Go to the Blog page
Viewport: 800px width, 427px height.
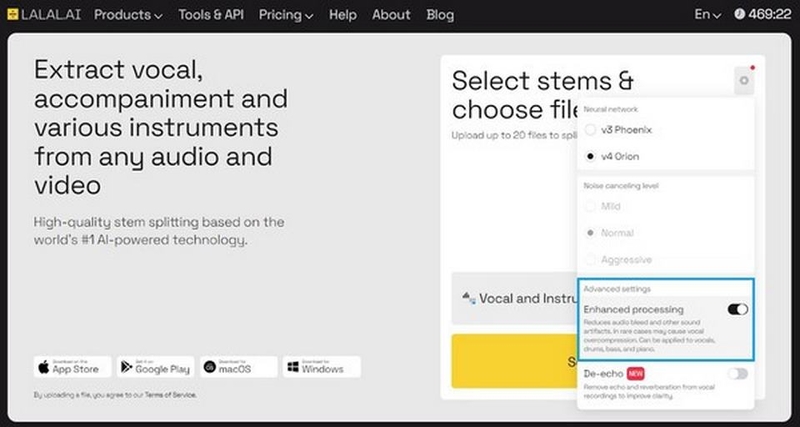pos(440,15)
